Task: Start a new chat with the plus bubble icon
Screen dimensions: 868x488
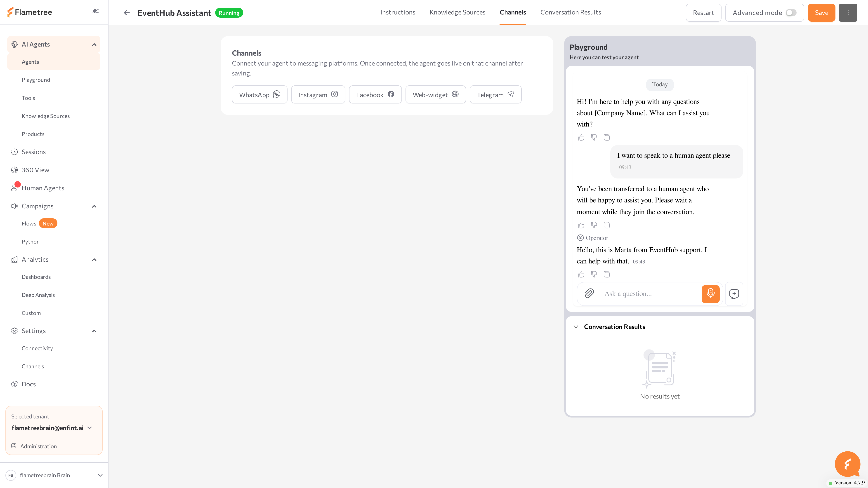Action: pyautogui.click(x=734, y=294)
